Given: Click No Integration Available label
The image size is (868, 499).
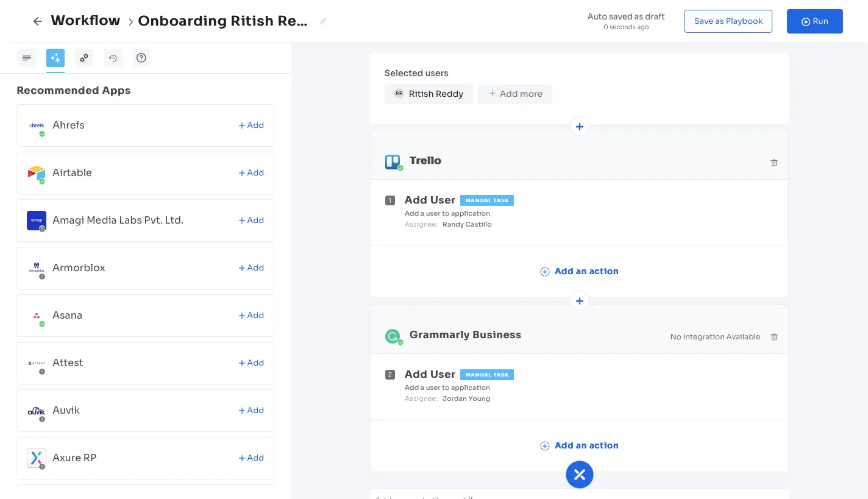Looking at the screenshot, I should [x=715, y=337].
